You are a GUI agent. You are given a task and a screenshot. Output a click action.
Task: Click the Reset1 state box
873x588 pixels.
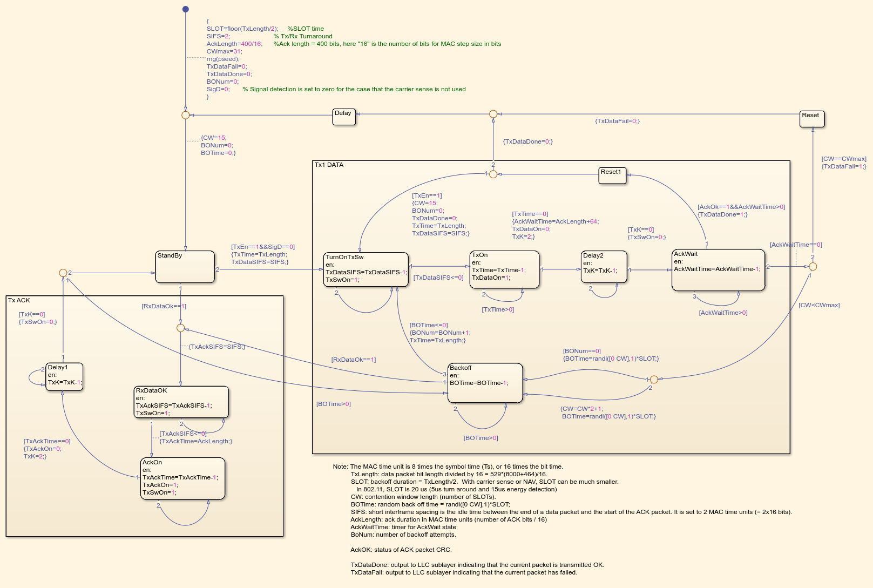pyautogui.click(x=612, y=175)
